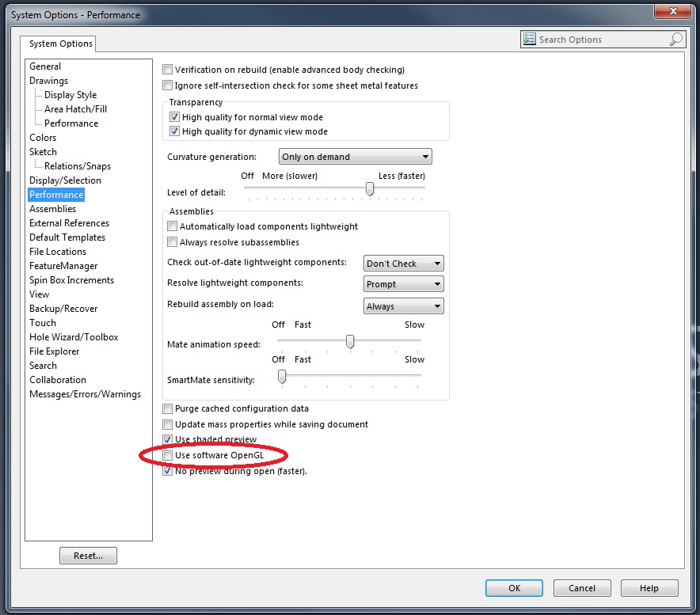Screen dimensions: 700x615
Task: Open Display Style under Drawings
Action: click(x=70, y=95)
